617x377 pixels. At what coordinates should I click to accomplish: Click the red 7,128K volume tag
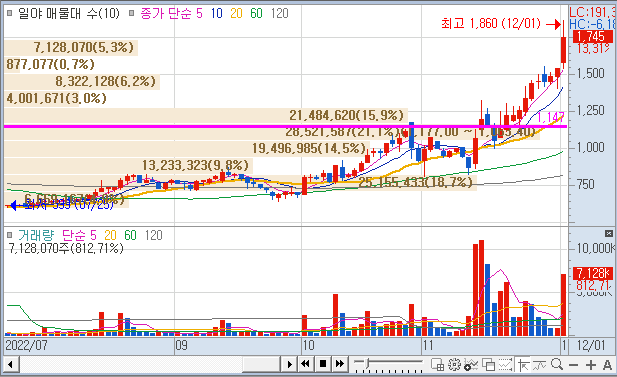593,273
